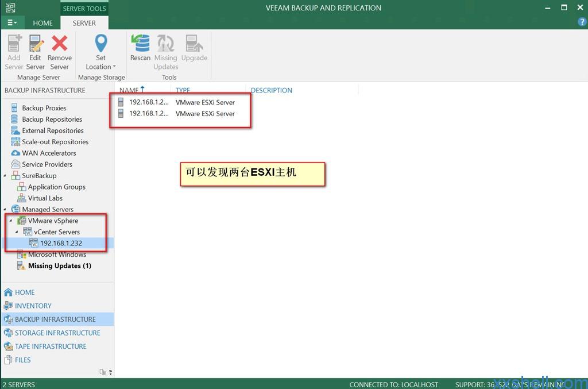Collapse the SureBackup node arrow
588x389 pixels.
(5, 176)
